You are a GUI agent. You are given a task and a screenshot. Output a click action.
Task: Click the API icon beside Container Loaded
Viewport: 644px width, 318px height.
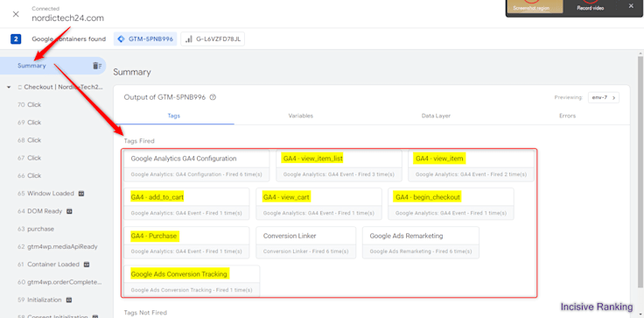click(87, 264)
